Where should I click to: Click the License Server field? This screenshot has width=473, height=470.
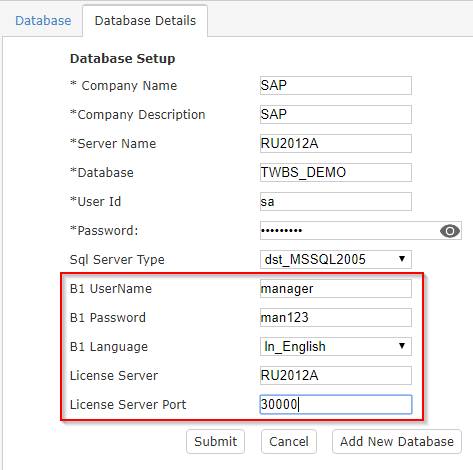pos(336,376)
